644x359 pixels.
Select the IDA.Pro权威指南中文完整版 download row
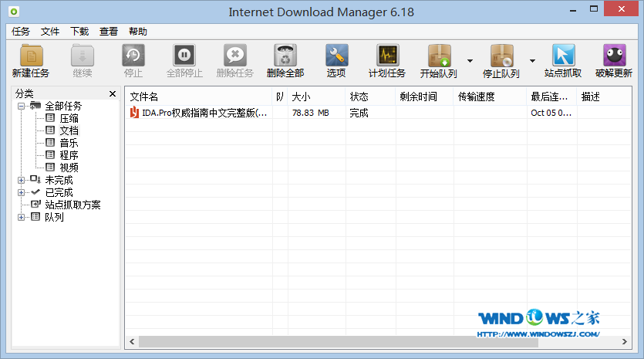378,113
